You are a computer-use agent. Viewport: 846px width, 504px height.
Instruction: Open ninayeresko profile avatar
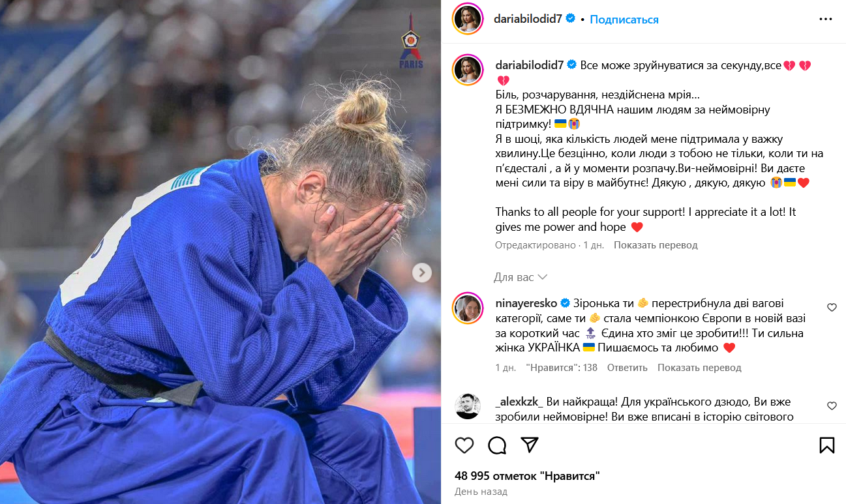(467, 308)
